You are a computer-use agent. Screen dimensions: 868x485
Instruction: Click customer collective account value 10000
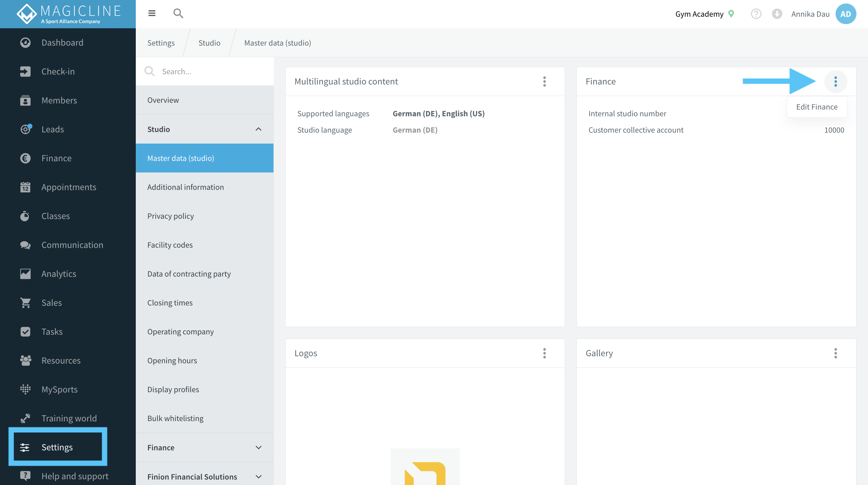834,130
